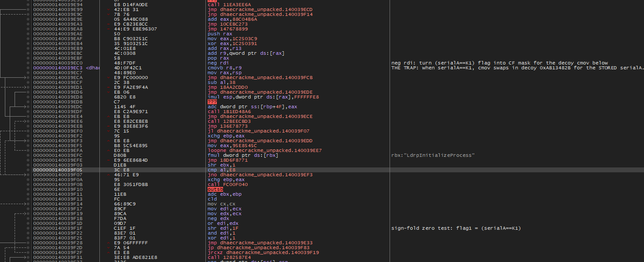
Task: Select address 0000000140039EDB
Action: point(58,102)
